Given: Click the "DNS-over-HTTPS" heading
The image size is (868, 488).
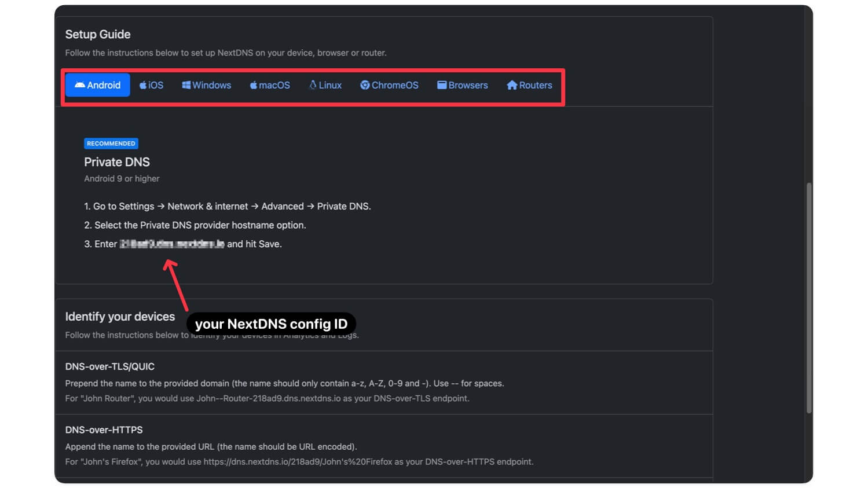Looking at the screenshot, I should [x=104, y=430].
